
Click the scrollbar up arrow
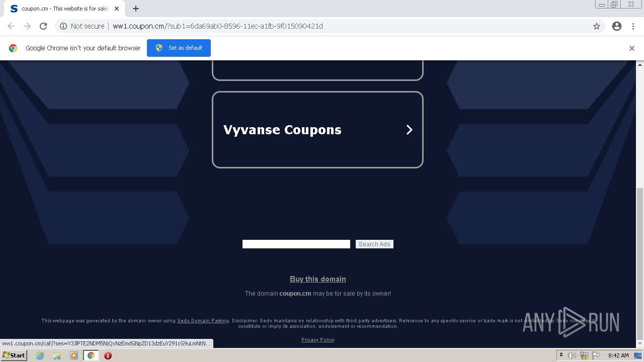(640, 64)
